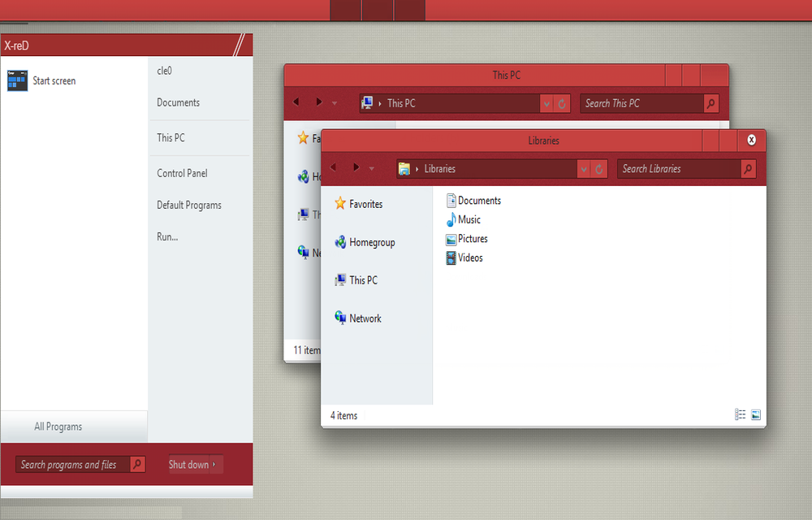Viewport: 812px width, 520px height.
Task: Click the Shut down button
Action: pyautogui.click(x=188, y=464)
